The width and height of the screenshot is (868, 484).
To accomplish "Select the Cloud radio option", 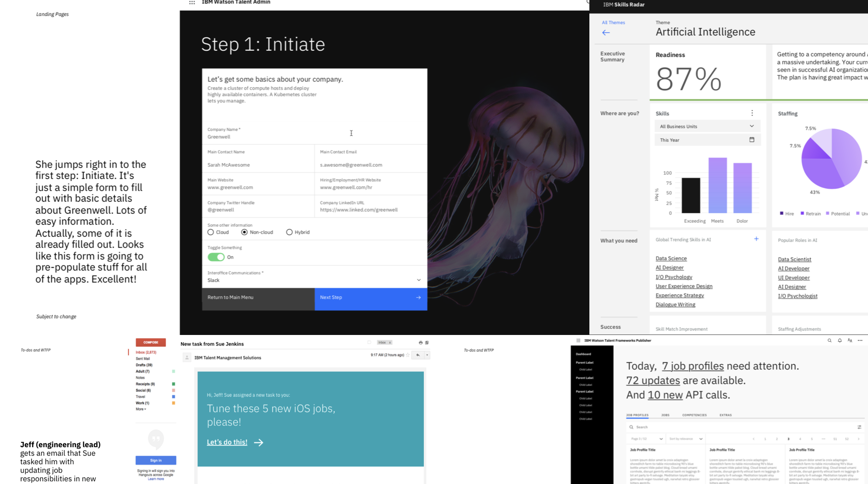I will pos(211,232).
